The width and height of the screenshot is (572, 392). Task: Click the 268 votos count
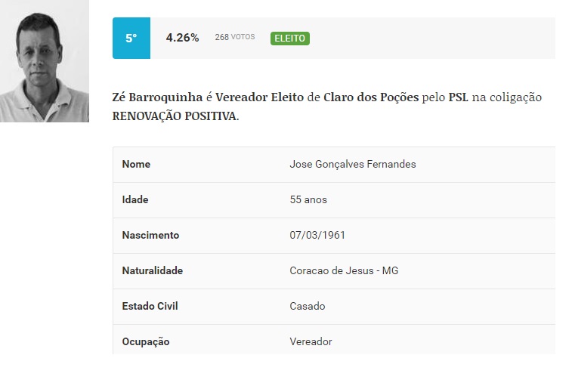[x=234, y=37]
